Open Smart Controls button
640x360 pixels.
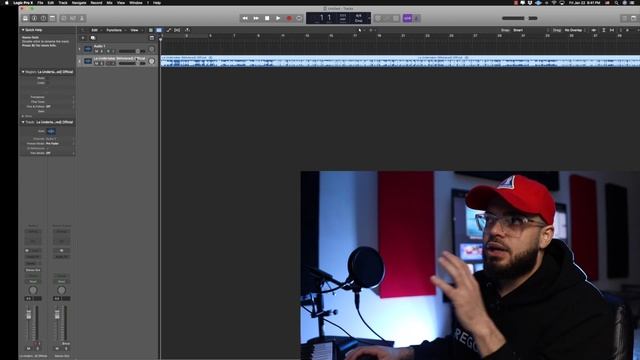[x=64, y=18]
